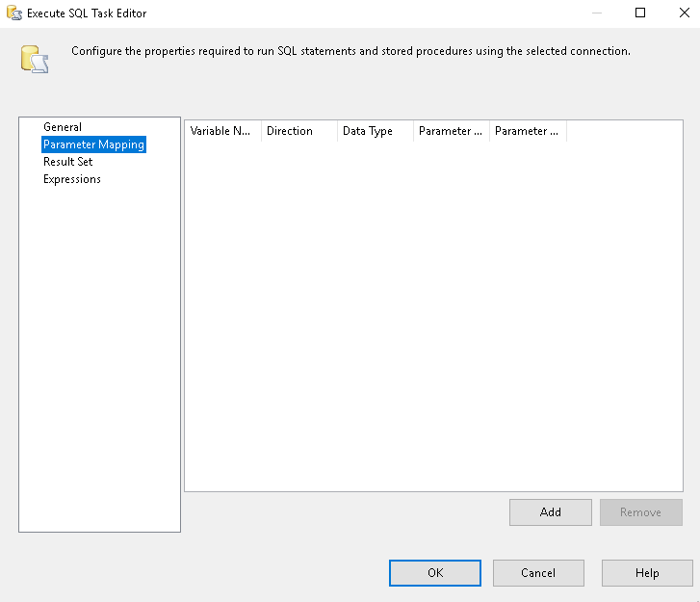Minimize the Execute SQL Task Editor window
Image resolution: width=700 pixels, height=602 pixels.
point(596,13)
